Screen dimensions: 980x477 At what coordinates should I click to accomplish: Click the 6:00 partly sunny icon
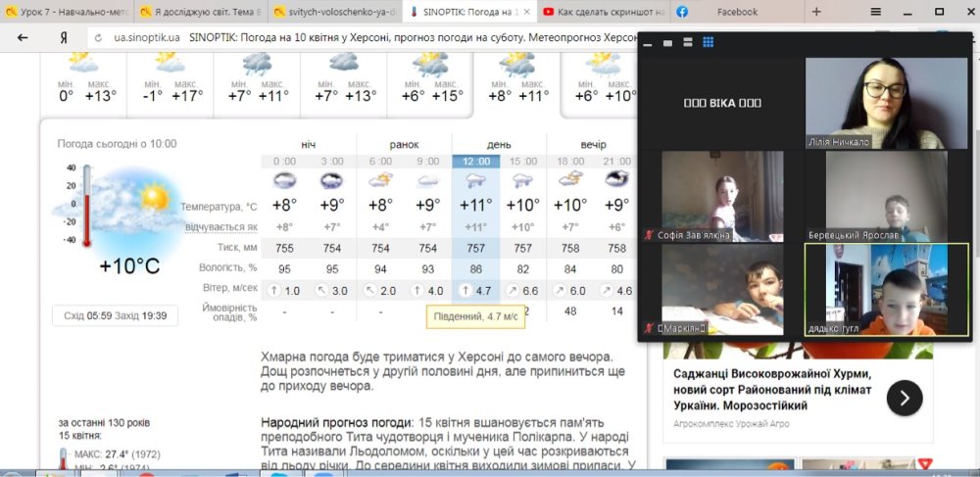click(380, 180)
